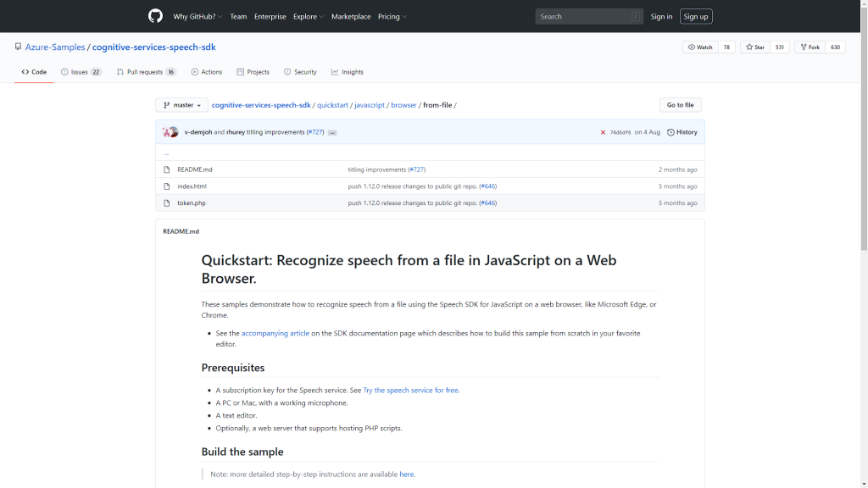Open commit hash 74d6df6
The width and height of the screenshot is (868, 488).
point(620,132)
